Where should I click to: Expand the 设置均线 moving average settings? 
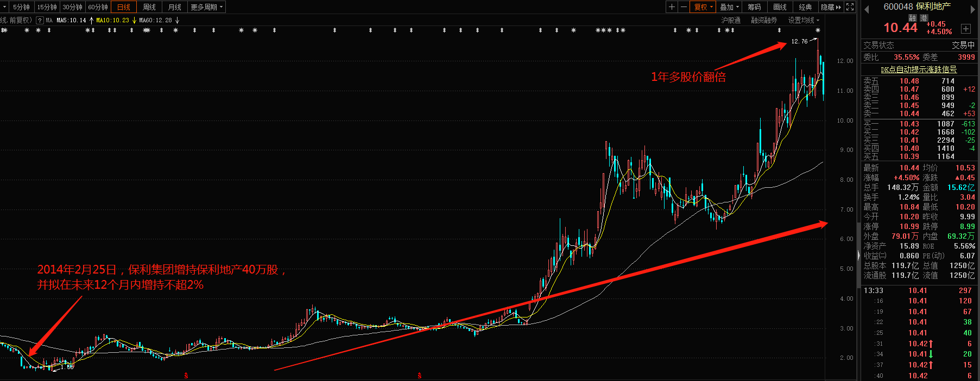(804, 20)
